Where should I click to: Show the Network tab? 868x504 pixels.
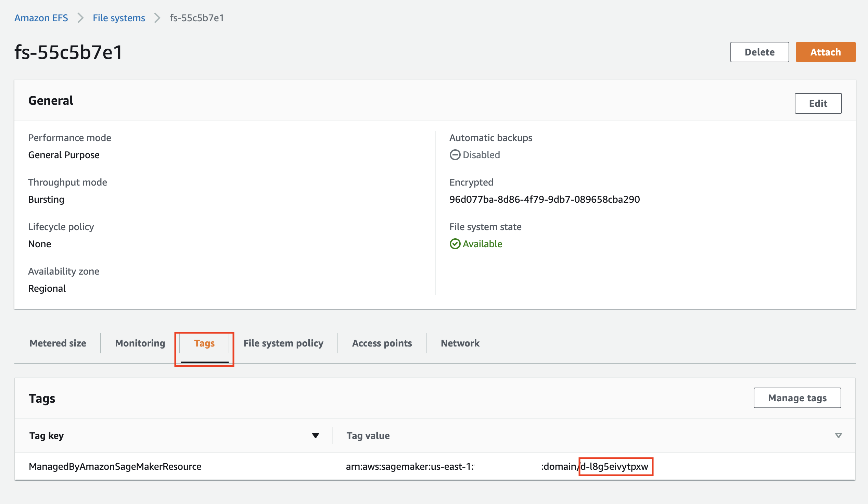pos(460,343)
